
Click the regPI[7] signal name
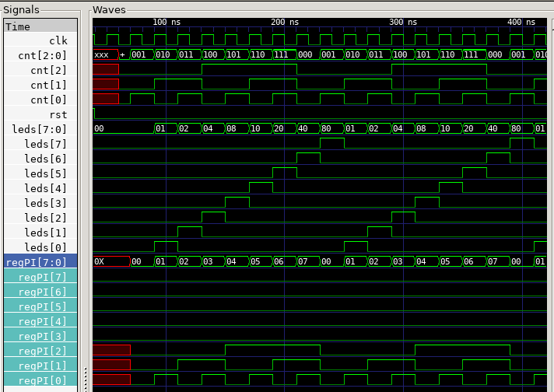(x=47, y=277)
